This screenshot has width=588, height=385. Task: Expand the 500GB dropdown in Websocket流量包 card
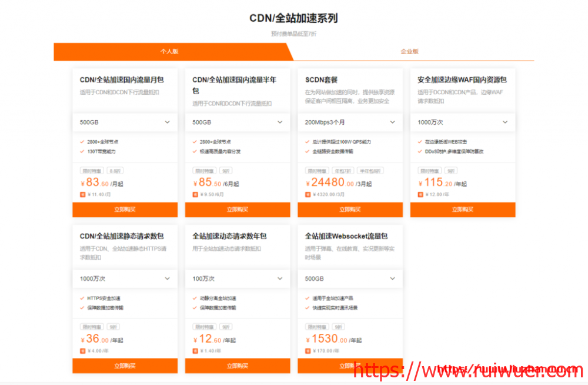350,278
